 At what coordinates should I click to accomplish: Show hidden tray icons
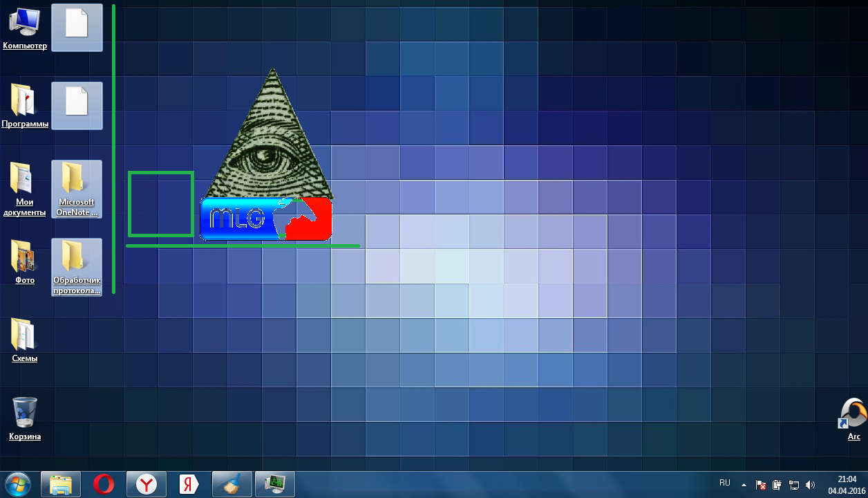point(744,485)
